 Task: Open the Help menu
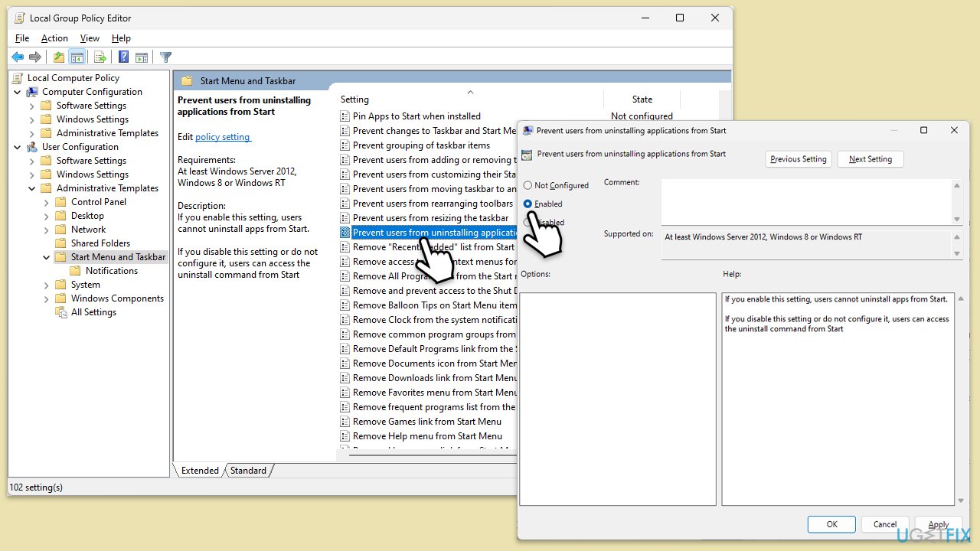(121, 38)
